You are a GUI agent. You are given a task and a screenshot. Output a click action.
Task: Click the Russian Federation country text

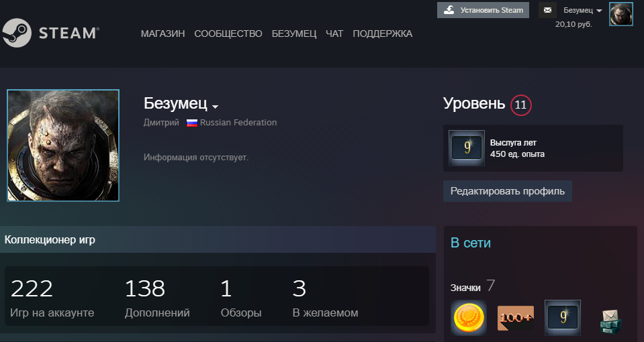[x=238, y=123]
